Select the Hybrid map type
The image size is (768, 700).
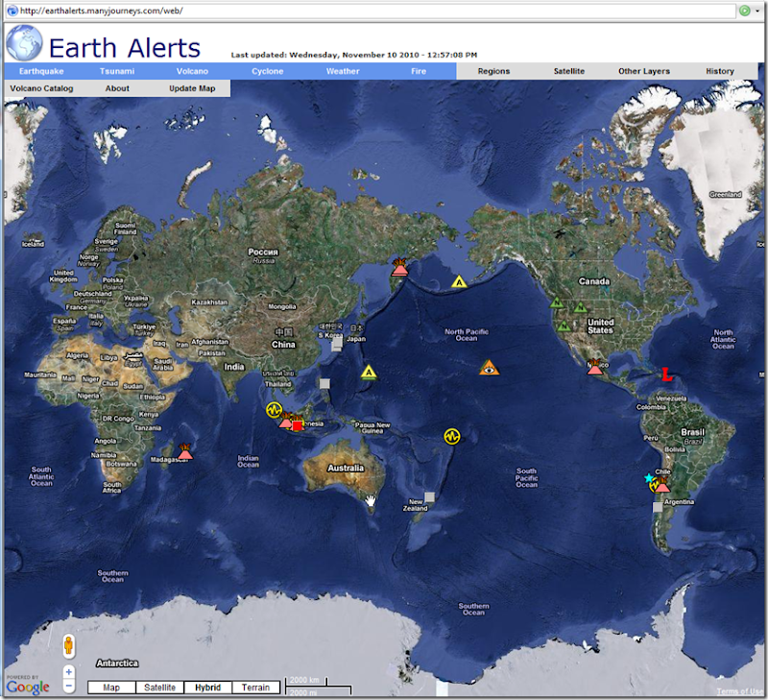[x=208, y=688]
